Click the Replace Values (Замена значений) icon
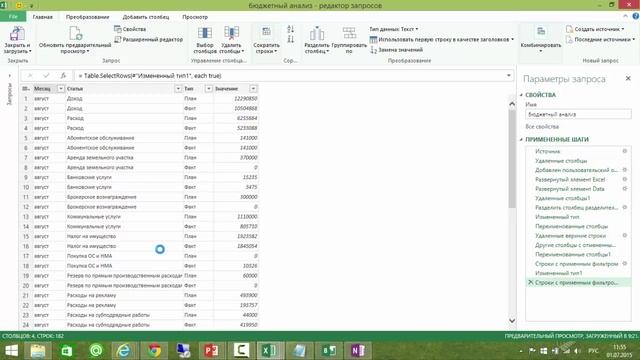This screenshot has height=360, width=640. point(373,50)
